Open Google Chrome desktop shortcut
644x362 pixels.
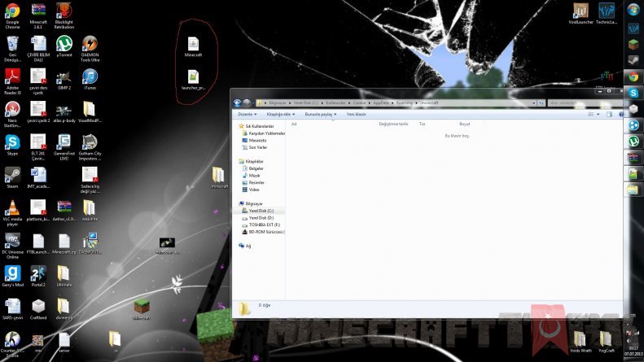pos(12,15)
